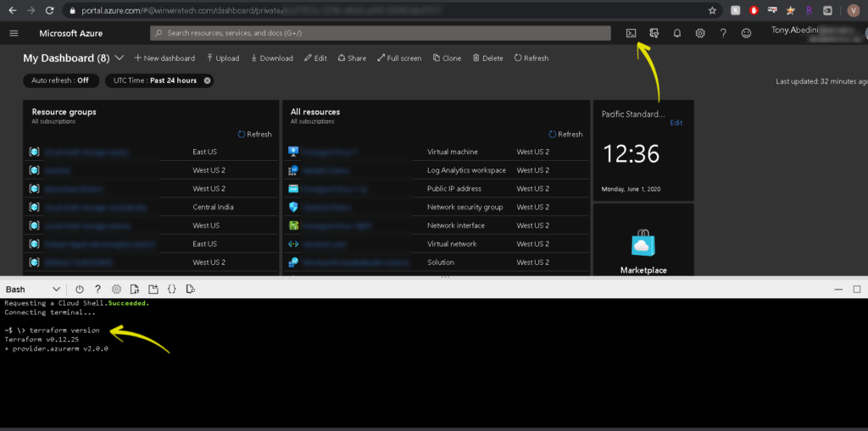Click the Network interface row
This screenshot has width=868, height=431.
pos(436,225)
